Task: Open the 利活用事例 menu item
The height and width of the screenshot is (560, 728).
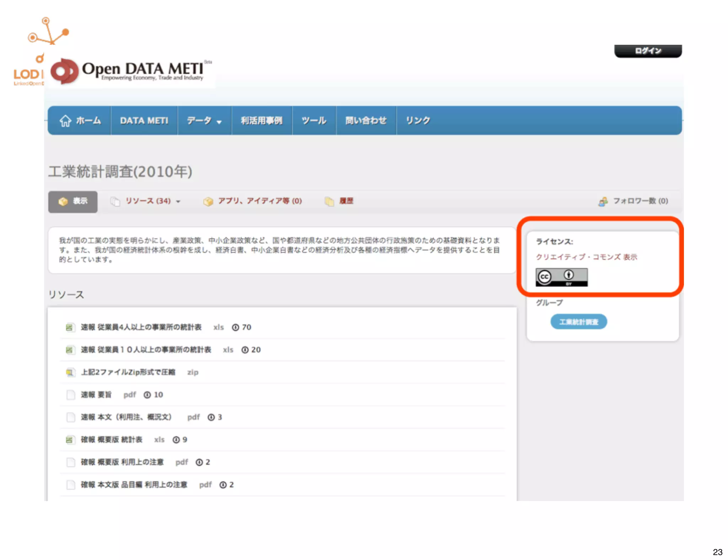Action: [x=262, y=121]
